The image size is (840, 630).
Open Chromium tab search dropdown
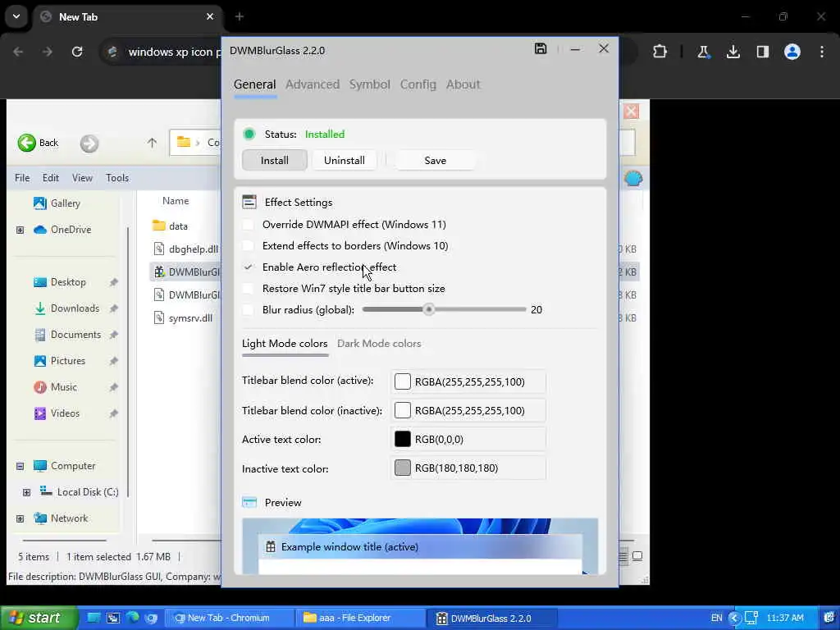coord(16,16)
